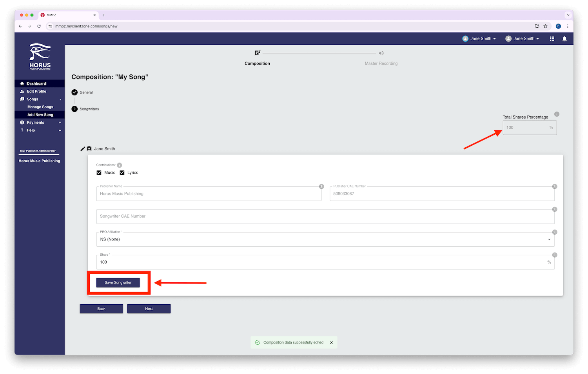Click the Publisher CAE Number field
This screenshot has height=374, width=588.
pos(442,194)
